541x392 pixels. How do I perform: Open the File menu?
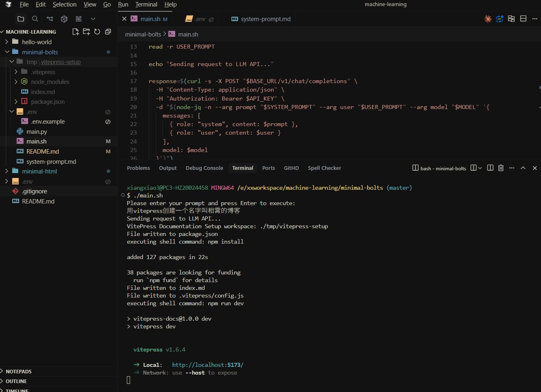tap(24, 4)
